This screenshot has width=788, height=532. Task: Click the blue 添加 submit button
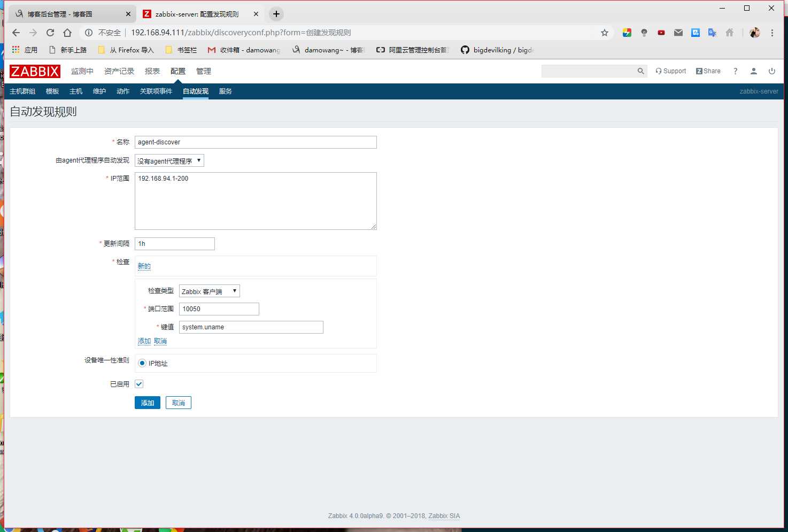148,403
